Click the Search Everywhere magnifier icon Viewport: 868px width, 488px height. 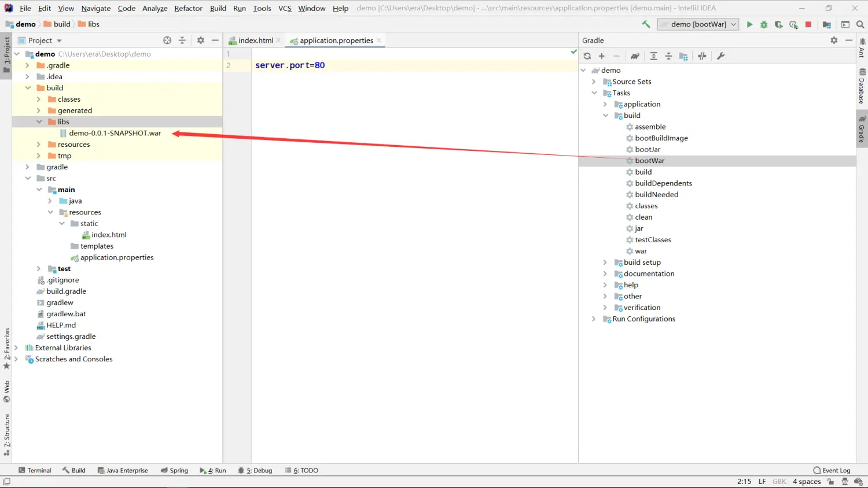pyautogui.click(x=860, y=24)
